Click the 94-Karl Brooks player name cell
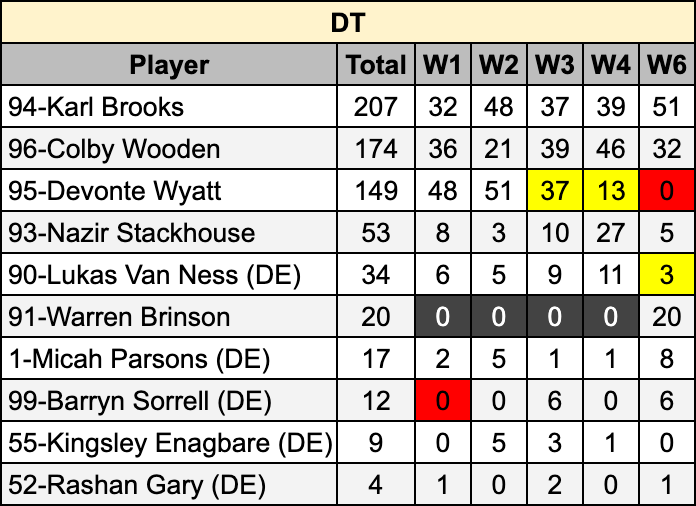Screen dimensions: 696x506 click(x=170, y=107)
